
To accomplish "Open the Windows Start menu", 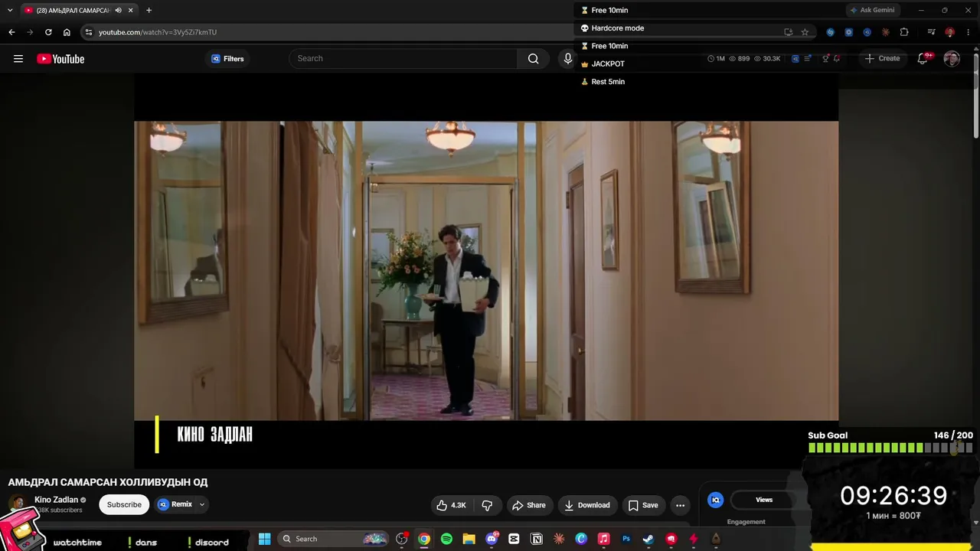I will [x=264, y=539].
